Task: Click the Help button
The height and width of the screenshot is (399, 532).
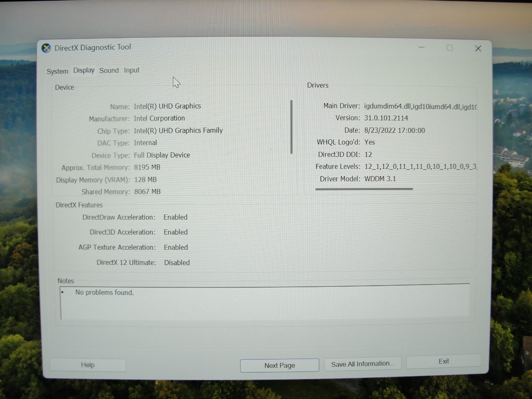Action: [x=88, y=365]
